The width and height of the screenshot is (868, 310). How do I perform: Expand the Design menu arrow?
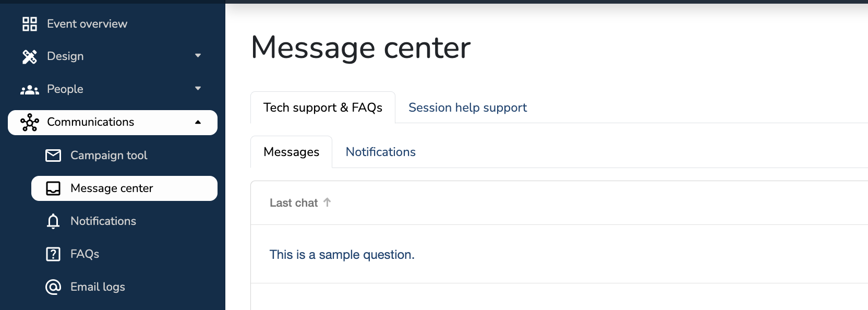(198, 56)
